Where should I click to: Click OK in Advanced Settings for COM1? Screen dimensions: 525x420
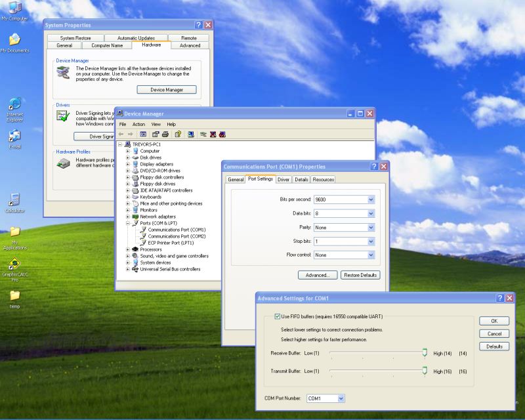[x=494, y=321]
